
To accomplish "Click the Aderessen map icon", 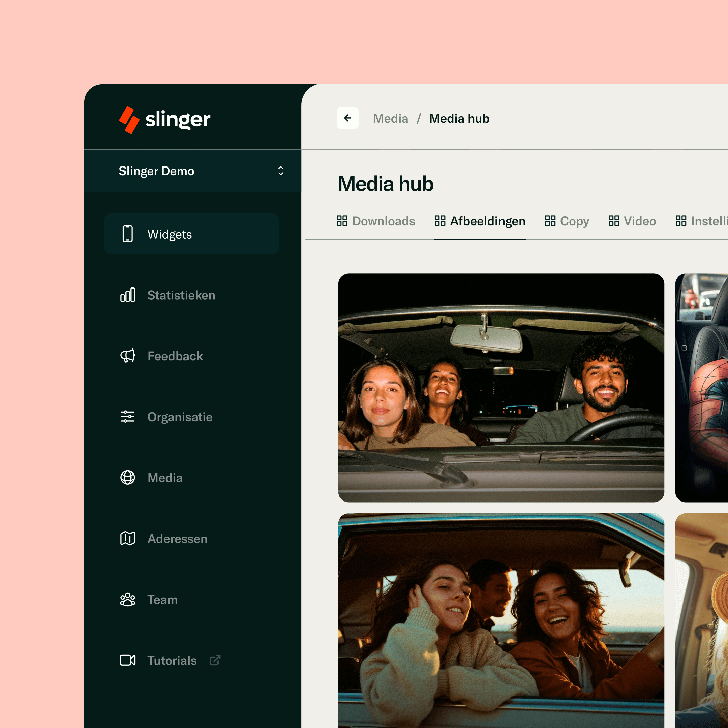I will (128, 539).
